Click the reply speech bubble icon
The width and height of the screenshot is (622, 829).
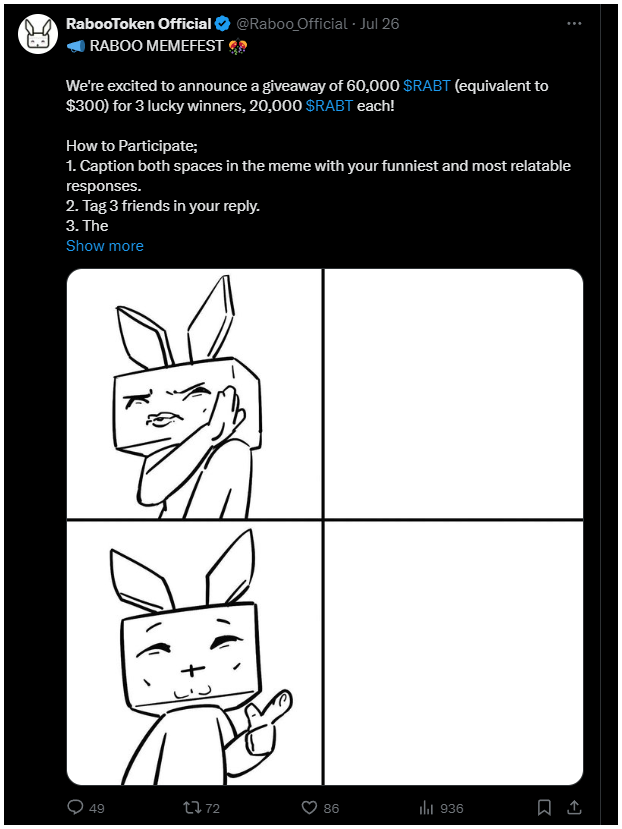[76, 807]
